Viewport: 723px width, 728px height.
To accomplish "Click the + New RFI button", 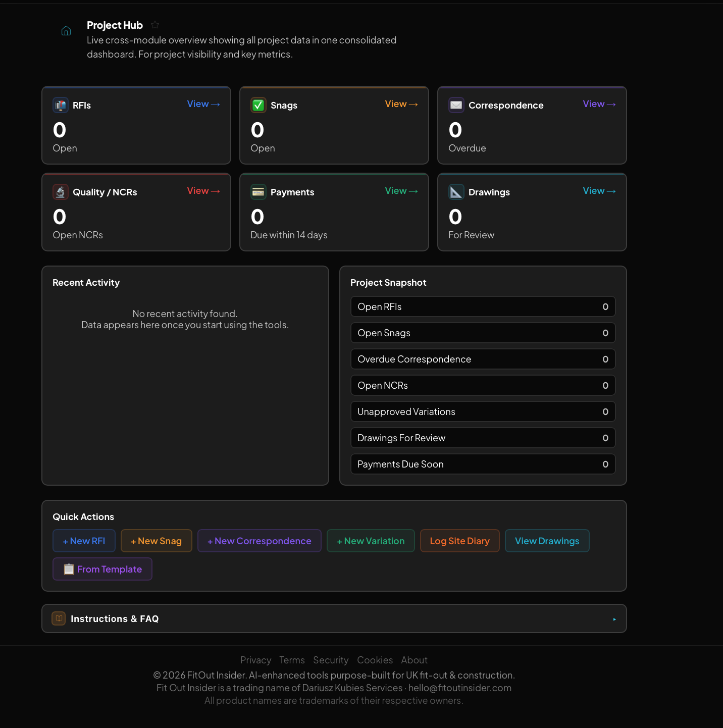I will tap(84, 541).
